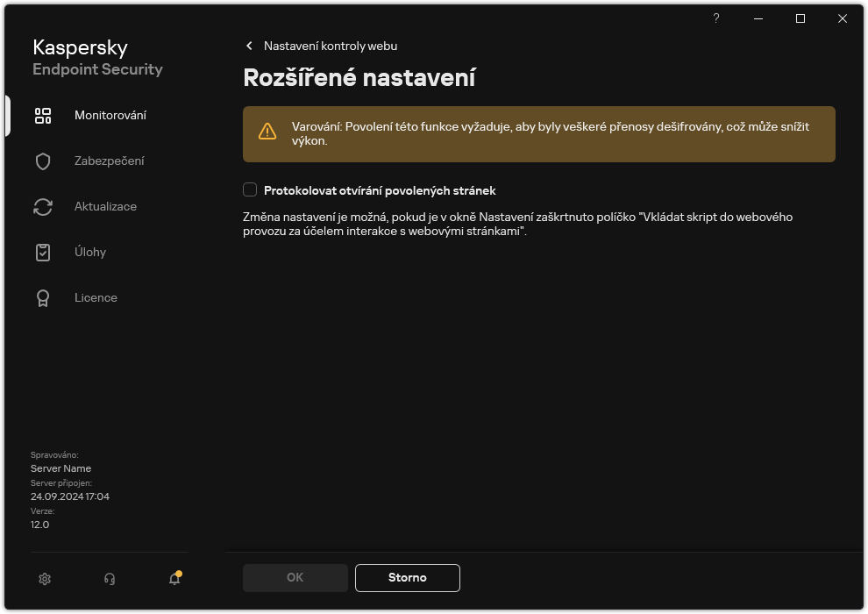Click the warning triangle icon
Viewport: 868px width, 614px height.
(267, 132)
